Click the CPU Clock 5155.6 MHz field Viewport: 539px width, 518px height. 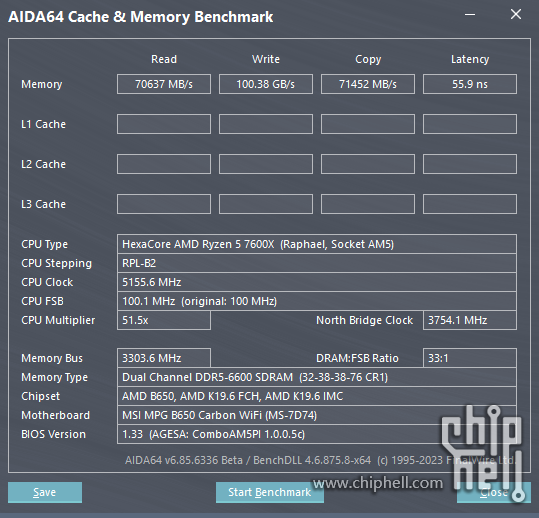pyautogui.click(x=317, y=282)
